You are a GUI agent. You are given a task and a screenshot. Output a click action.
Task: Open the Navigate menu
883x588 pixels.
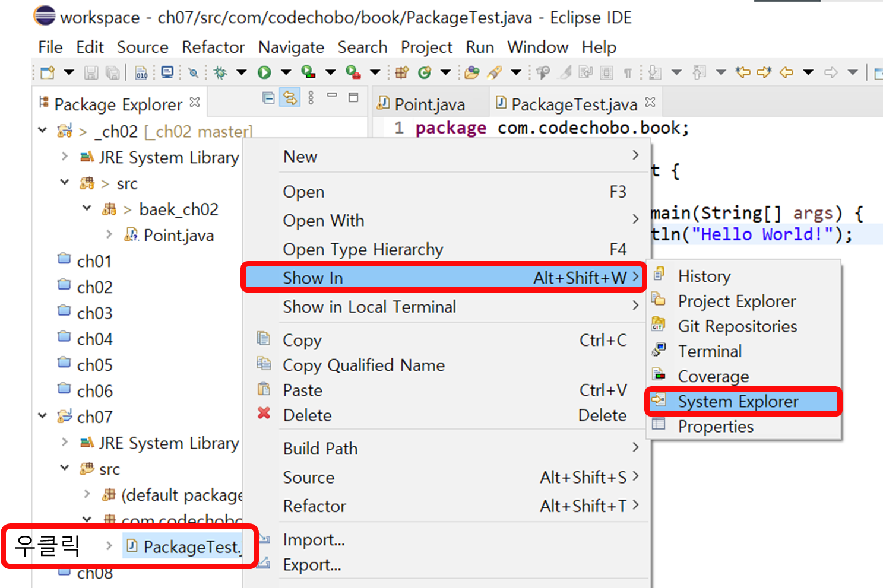291,47
